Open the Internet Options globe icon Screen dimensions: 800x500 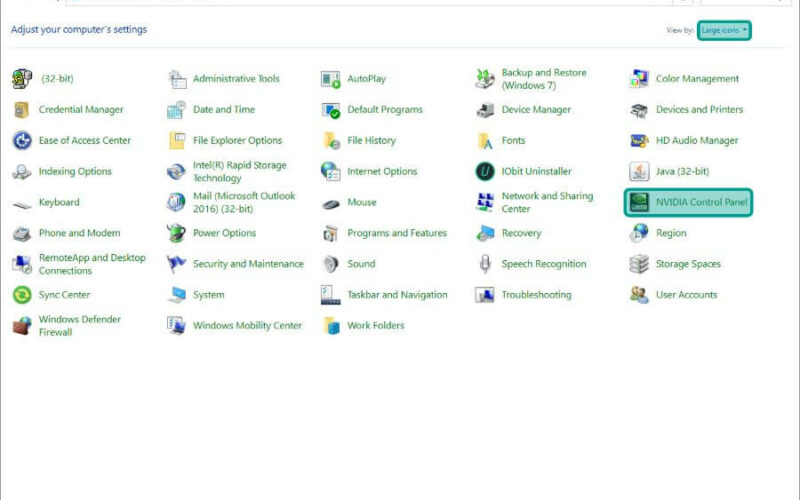point(331,171)
